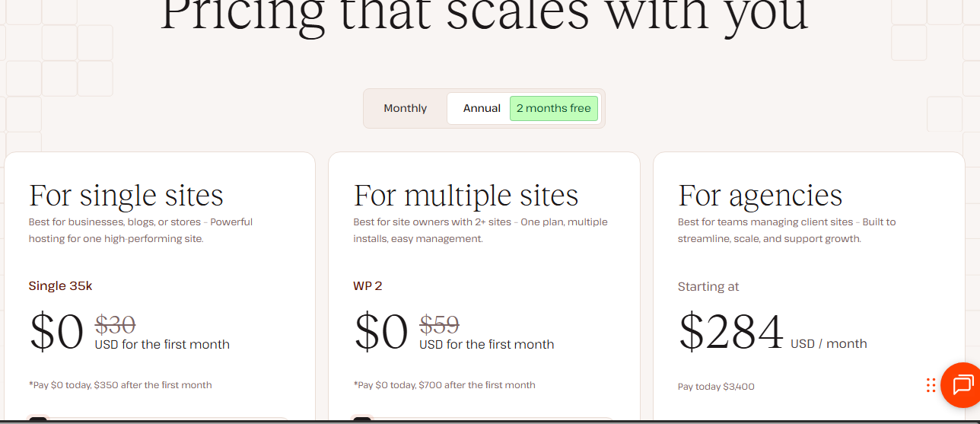Click the 'For agencies' heading
The width and height of the screenshot is (980, 424).
point(760,196)
